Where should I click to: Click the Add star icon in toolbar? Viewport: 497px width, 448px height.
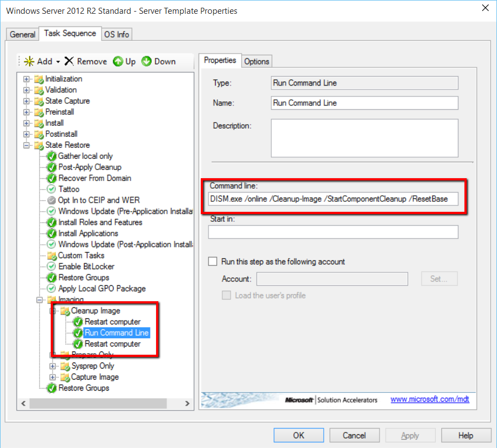pos(29,61)
